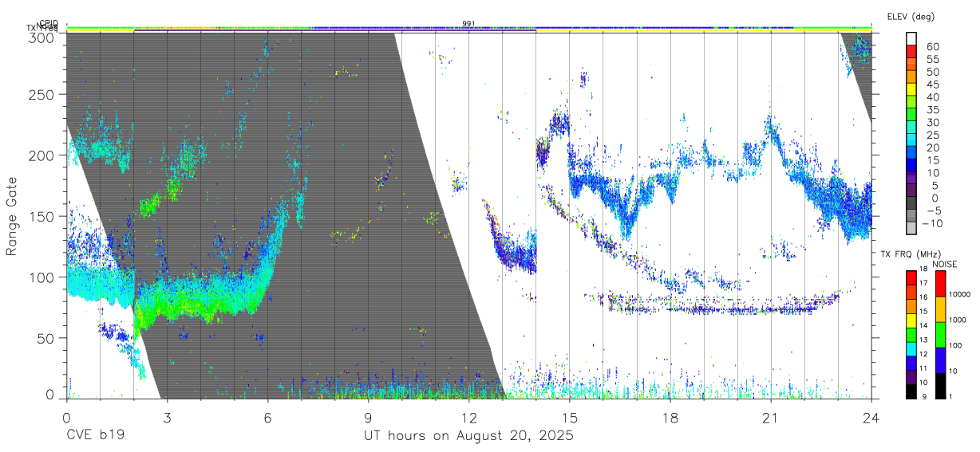Viewport: 980px width, 452px height.
Task: Select the red 17–18 MHz TX FRQ swatch
Action: point(911,277)
